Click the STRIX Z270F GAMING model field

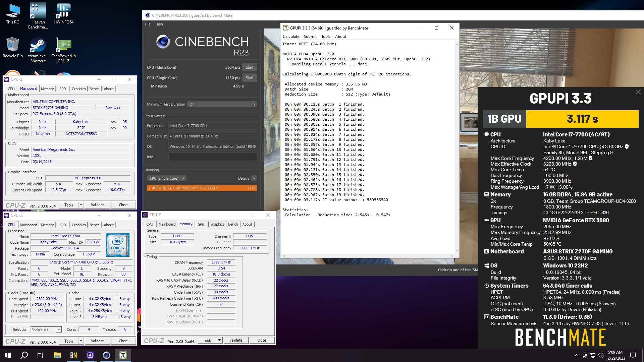coord(63,108)
